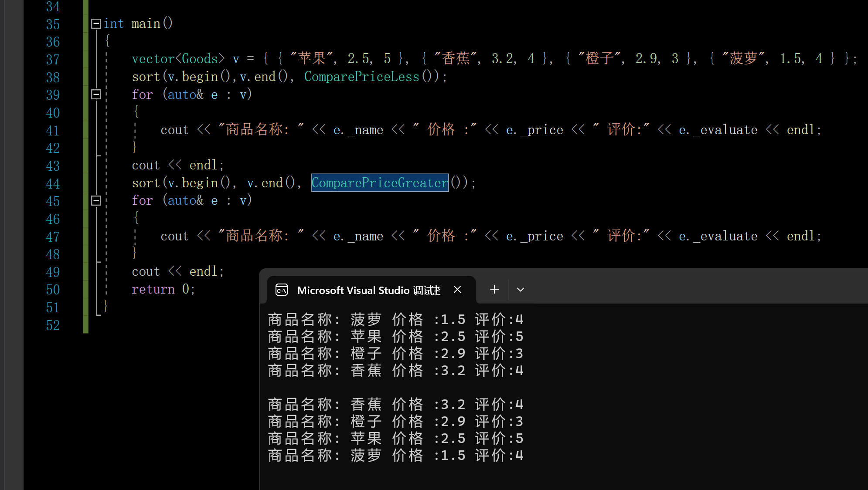
Task: Click 'auto&' keyword on line 39
Action: click(185, 95)
